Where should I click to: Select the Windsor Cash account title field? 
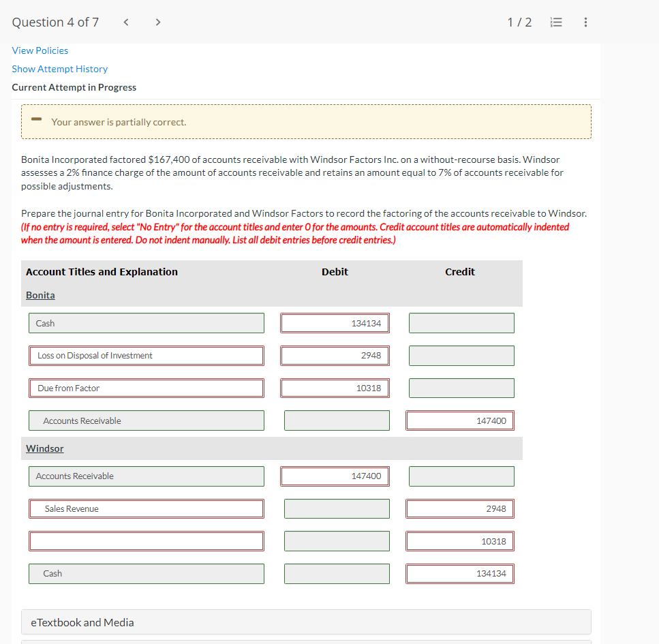pos(147,574)
